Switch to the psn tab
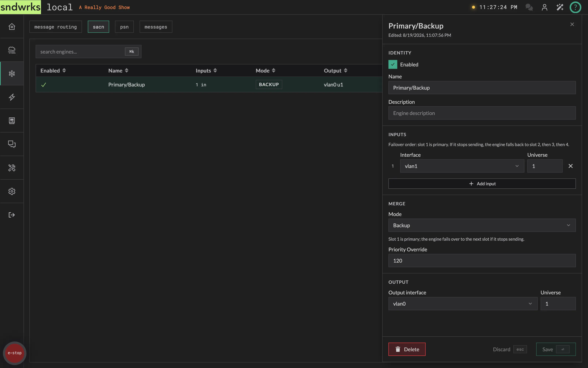588x368 pixels. point(124,27)
